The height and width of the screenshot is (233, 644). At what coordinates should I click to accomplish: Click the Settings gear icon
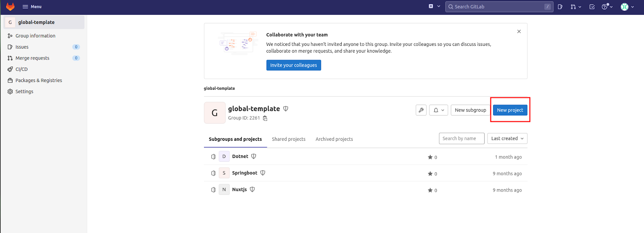[x=10, y=92]
